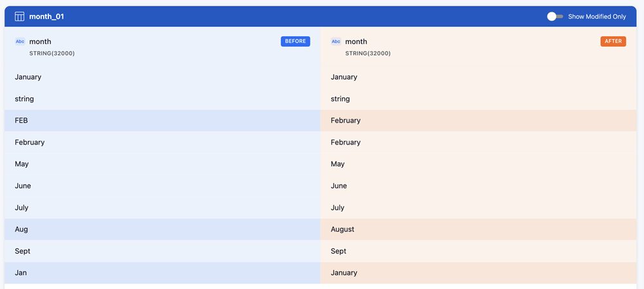Click STRING(32000) type label in BEFORE panel
This screenshot has width=644, height=289.
(52, 53)
